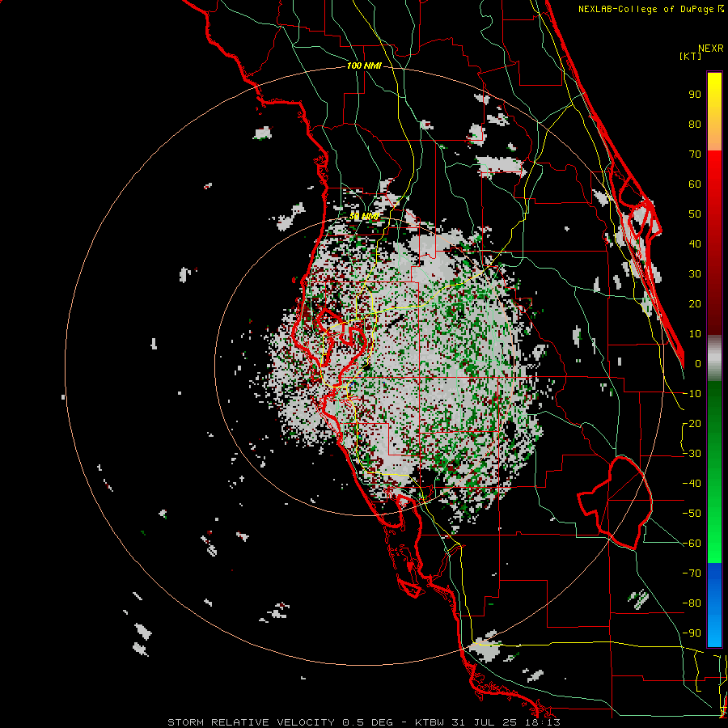This screenshot has height=728, width=728.
Task: Select the -20 value on velocity scale
Action: pyautogui.click(x=692, y=424)
